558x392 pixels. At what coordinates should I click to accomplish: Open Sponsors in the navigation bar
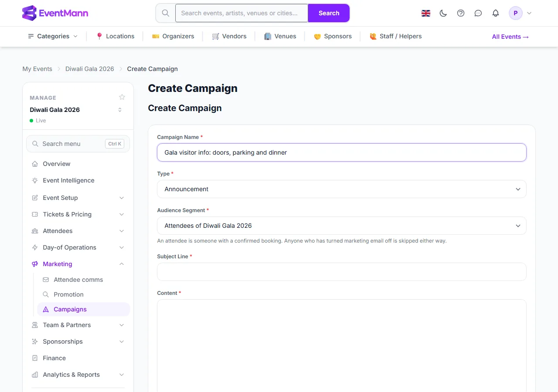click(x=333, y=36)
